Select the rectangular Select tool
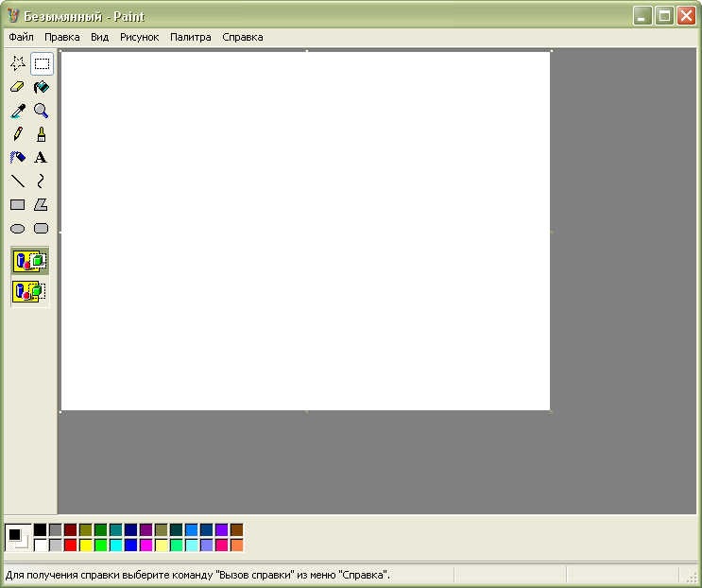This screenshot has height=588, width=702. [x=42, y=63]
